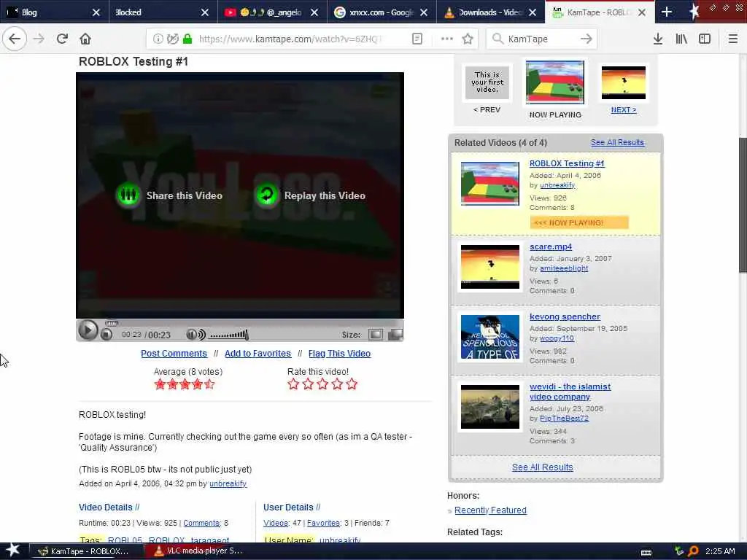Show site information icon in address bar

158,39
